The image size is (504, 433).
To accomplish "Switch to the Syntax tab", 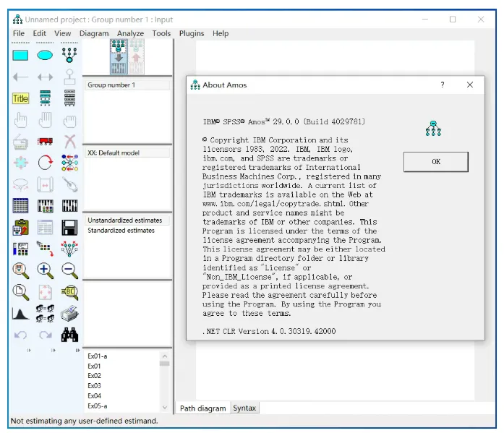I will tap(244, 408).
